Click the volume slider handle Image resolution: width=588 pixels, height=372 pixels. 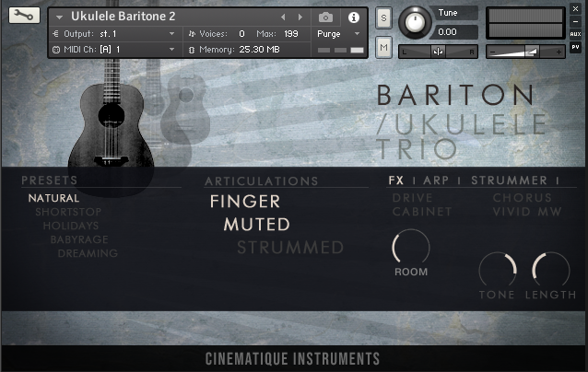pos(532,52)
